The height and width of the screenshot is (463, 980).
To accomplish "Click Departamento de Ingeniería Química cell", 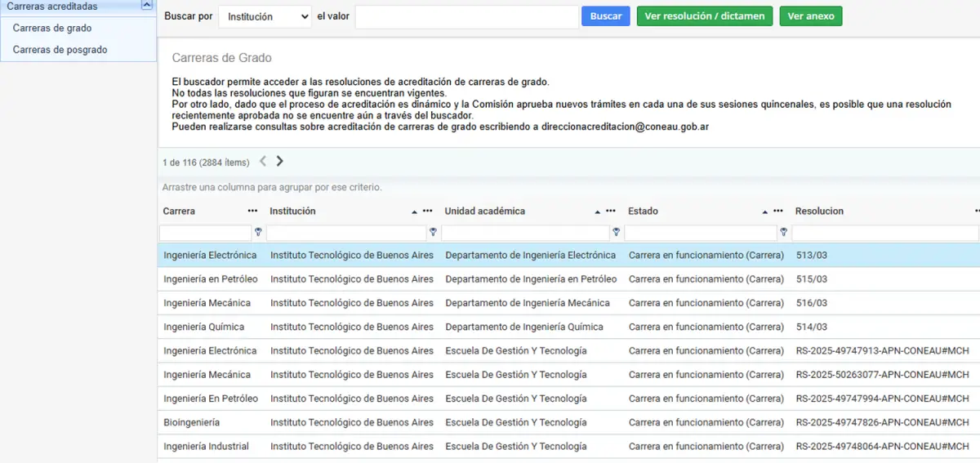I will pyautogui.click(x=524, y=327).
